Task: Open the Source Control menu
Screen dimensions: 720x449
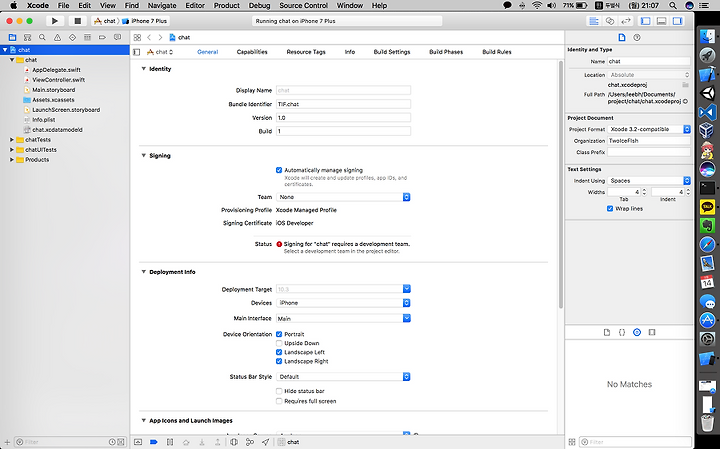Action: coord(304,6)
